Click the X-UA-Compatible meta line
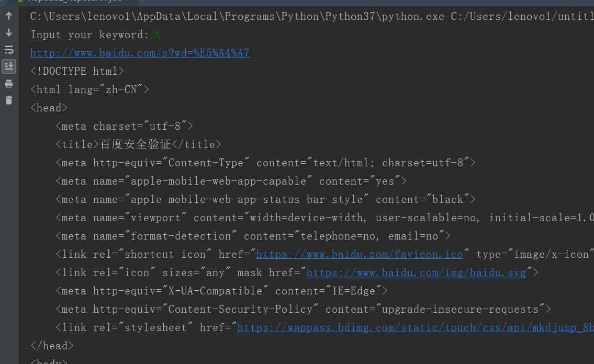The image size is (594, 364). [221, 291]
